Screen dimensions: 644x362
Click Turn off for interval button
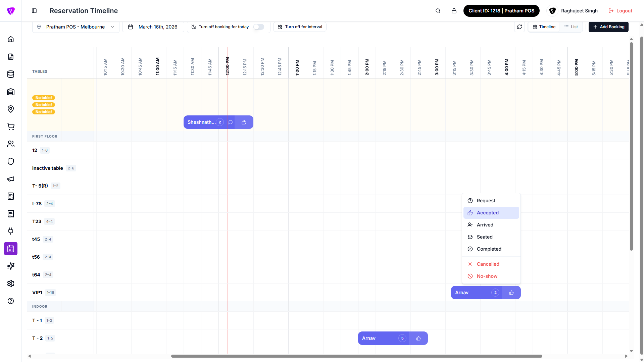[300, 27]
